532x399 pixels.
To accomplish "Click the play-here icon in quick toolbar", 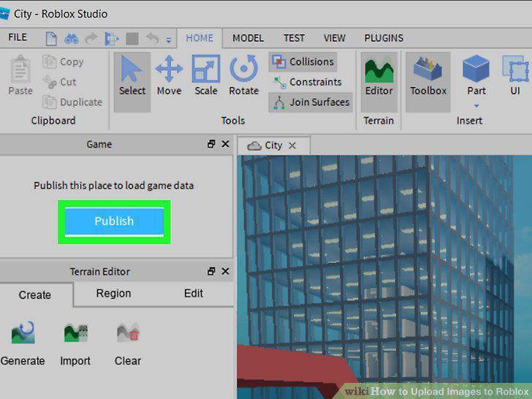I will pyautogui.click(x=112, y=39).
